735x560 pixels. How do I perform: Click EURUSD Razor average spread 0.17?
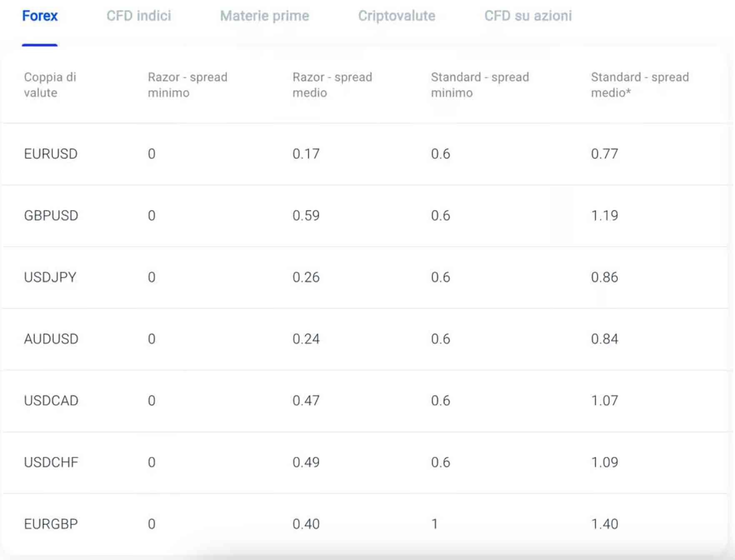pyautogui.click(x=306, y=154)
